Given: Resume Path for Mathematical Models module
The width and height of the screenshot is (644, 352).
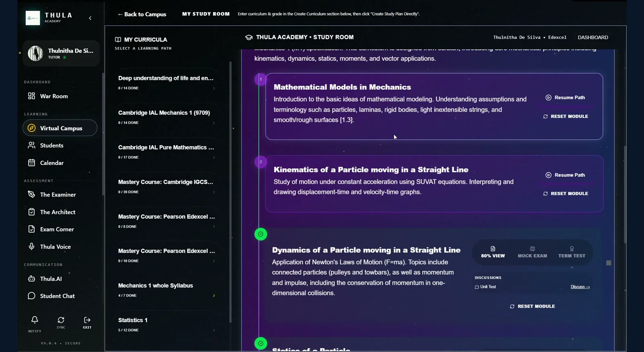Looking at the screenshot, I should click(x=566, y=97).
